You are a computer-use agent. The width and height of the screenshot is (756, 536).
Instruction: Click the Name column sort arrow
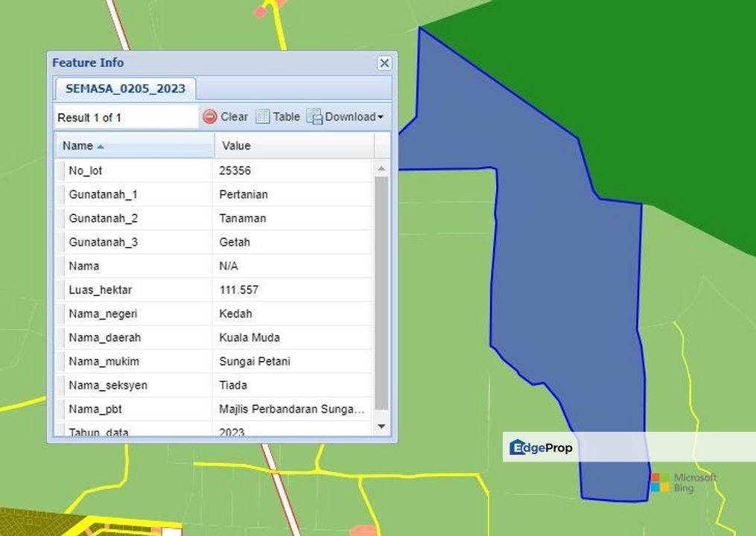point(101,147)
